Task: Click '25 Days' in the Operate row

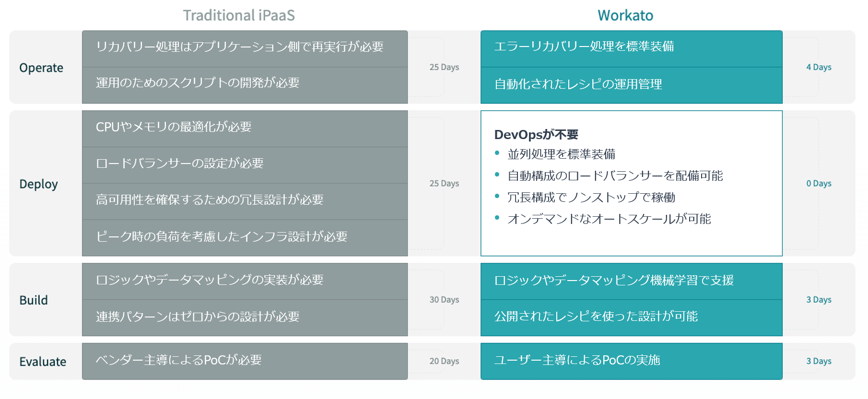Action: [444, 67]
